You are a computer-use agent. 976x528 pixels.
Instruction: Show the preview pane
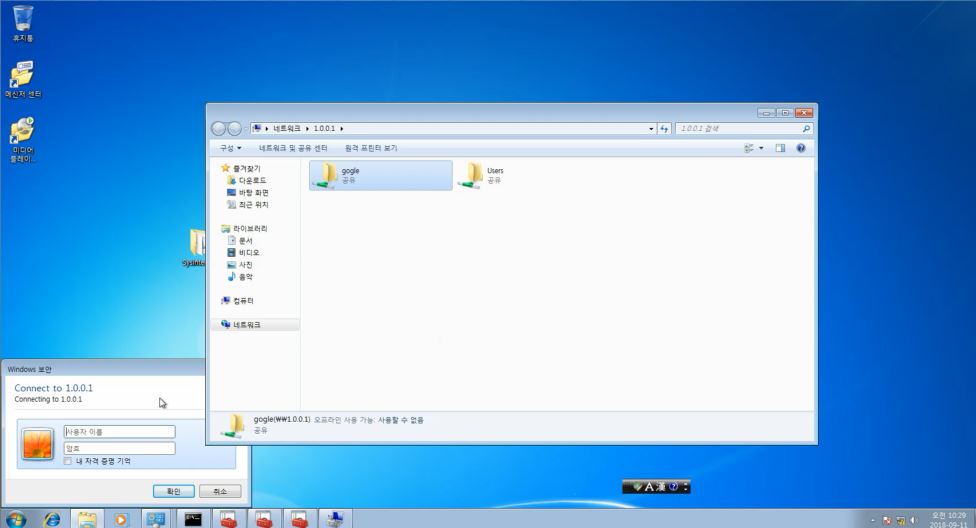(780, 148)
